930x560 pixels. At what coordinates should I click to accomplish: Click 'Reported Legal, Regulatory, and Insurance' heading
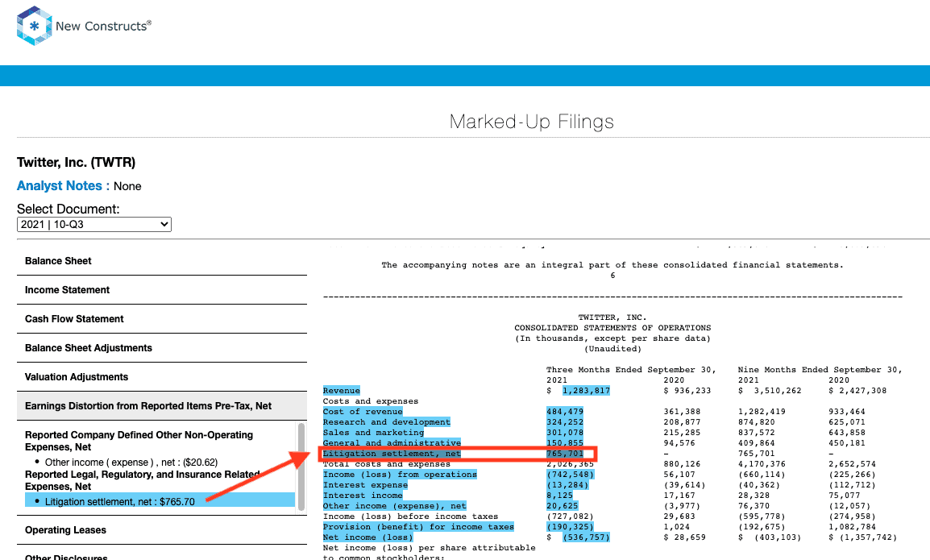pos(143,480)
